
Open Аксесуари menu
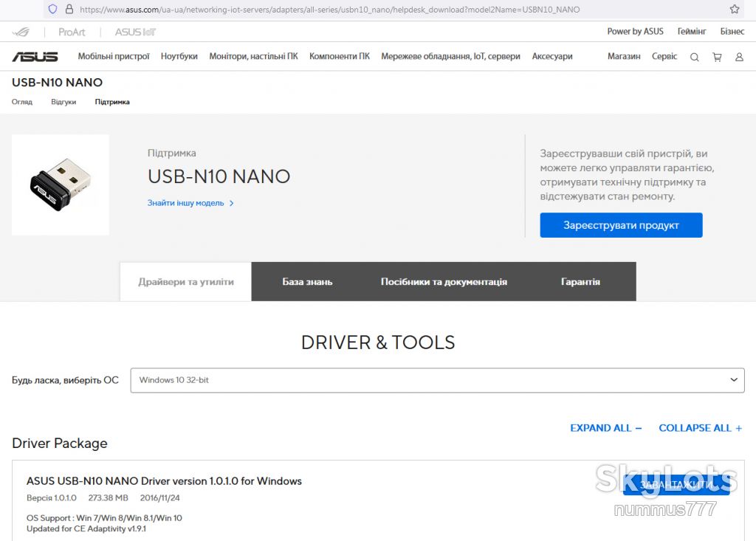click(552, 56)
